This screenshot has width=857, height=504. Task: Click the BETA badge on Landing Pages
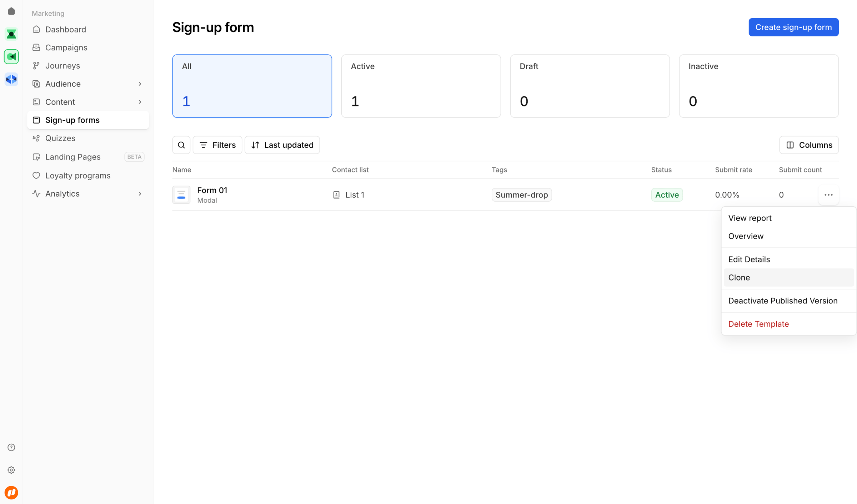click(134, 157)
